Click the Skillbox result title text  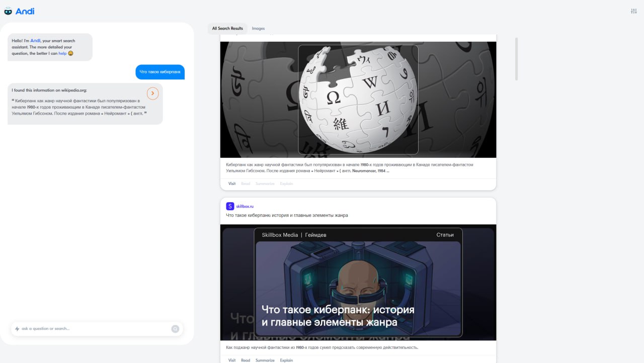287,215
